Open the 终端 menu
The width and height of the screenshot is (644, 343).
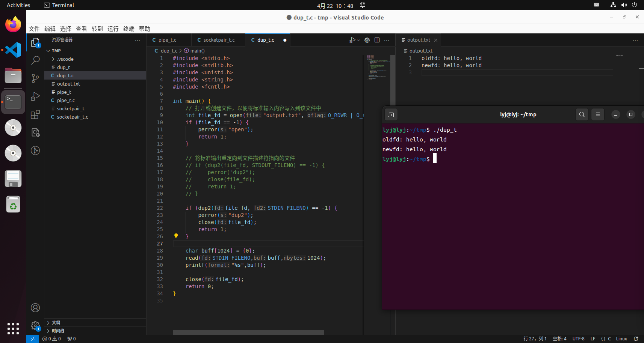tap(129, 29)
